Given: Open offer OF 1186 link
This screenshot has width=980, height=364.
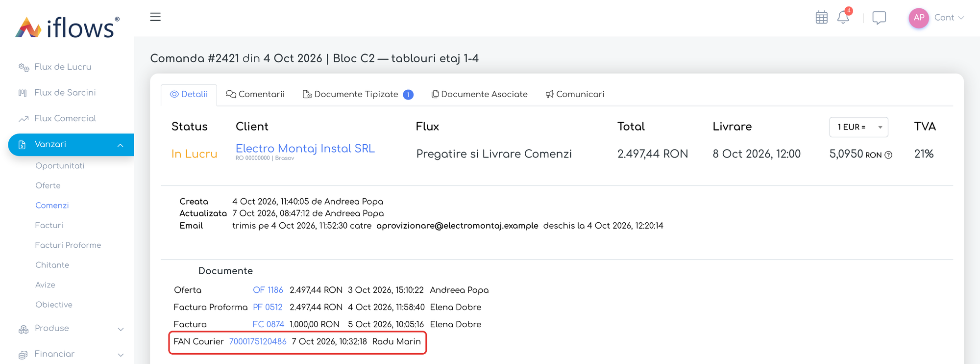Looking at the screenshot, I should (268, 290).
